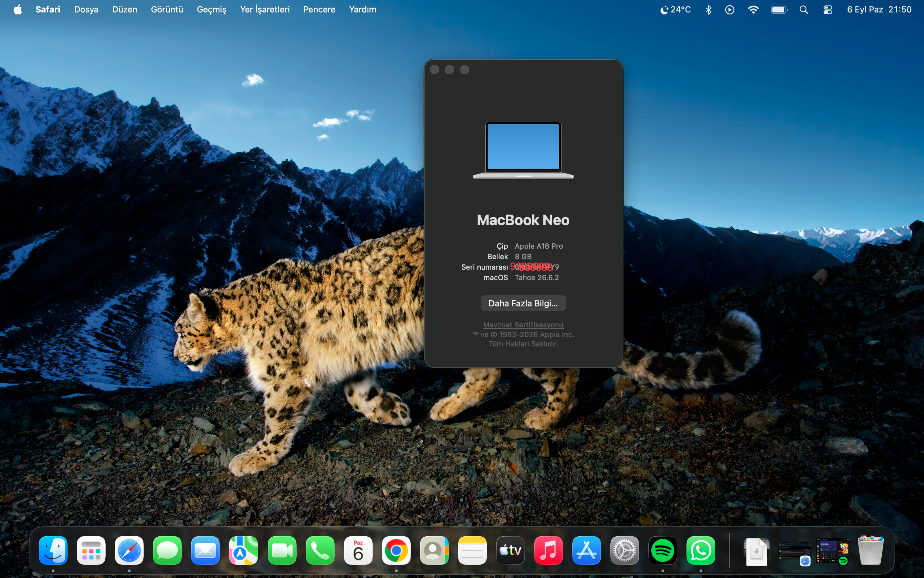The image size is (924, 578).
Task: Click the macOS label in the about window
Action: point(495,278)
